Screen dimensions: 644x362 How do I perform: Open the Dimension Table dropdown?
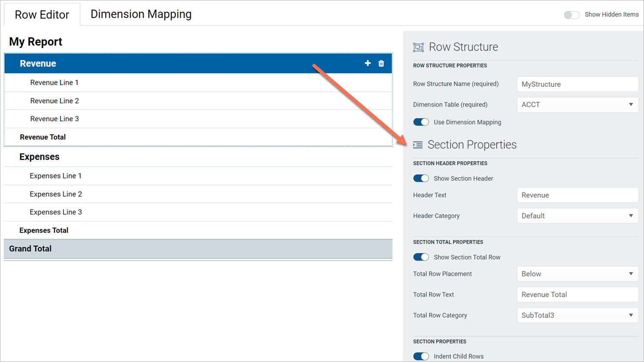point(577,105)
